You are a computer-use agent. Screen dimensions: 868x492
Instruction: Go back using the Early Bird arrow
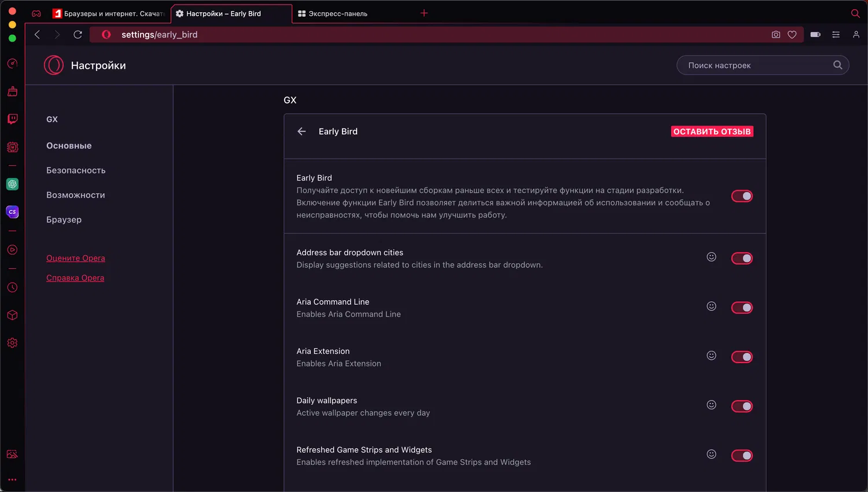pos(301,131)
